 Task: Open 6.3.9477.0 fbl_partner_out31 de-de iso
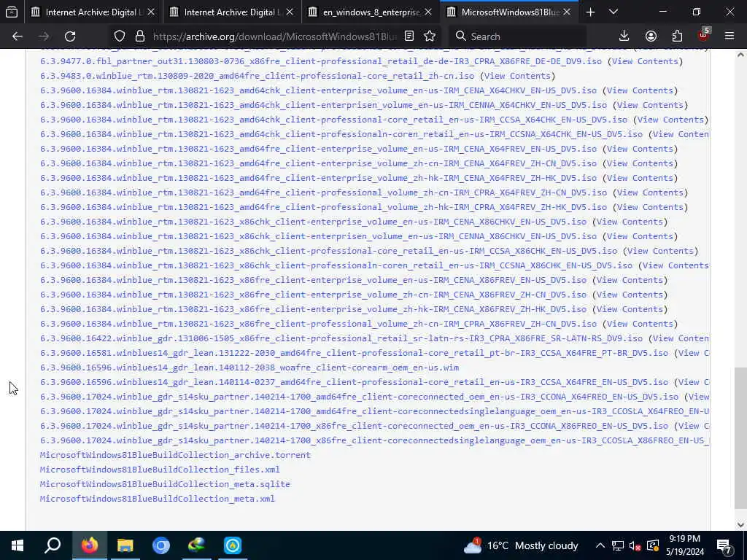321,61
